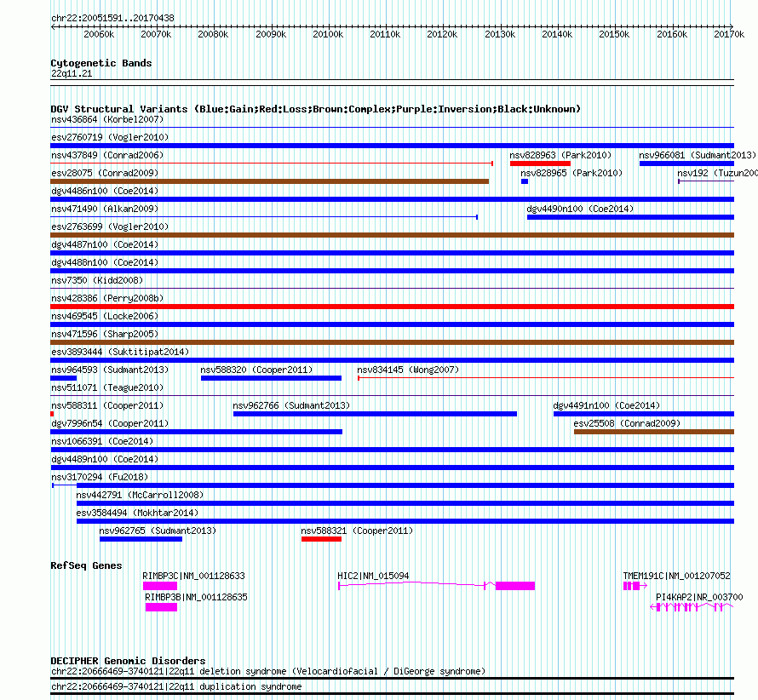The height and width of the screenshot is (700, 758).
Task: Select the brown esv25508 (Conrad2009) bar
Action: tap(654, 432)
